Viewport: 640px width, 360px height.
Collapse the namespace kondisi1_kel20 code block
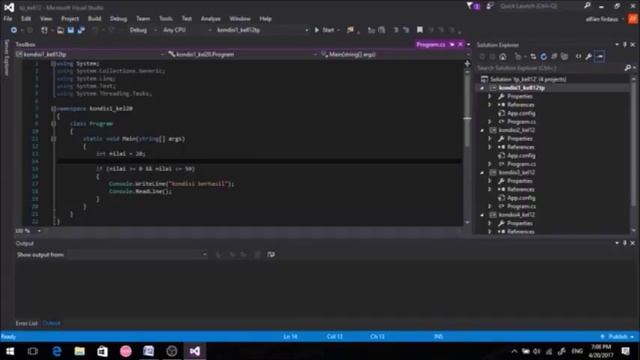53,109
